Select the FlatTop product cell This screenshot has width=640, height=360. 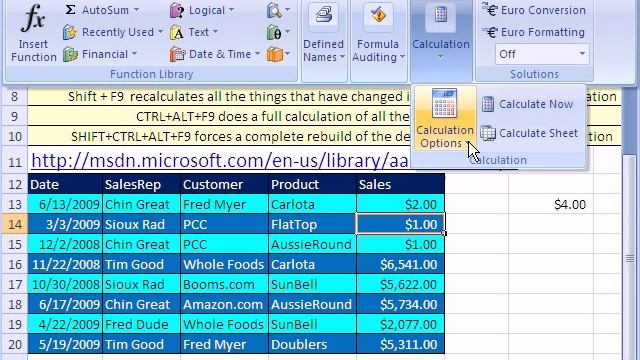(x=313, y=224)
